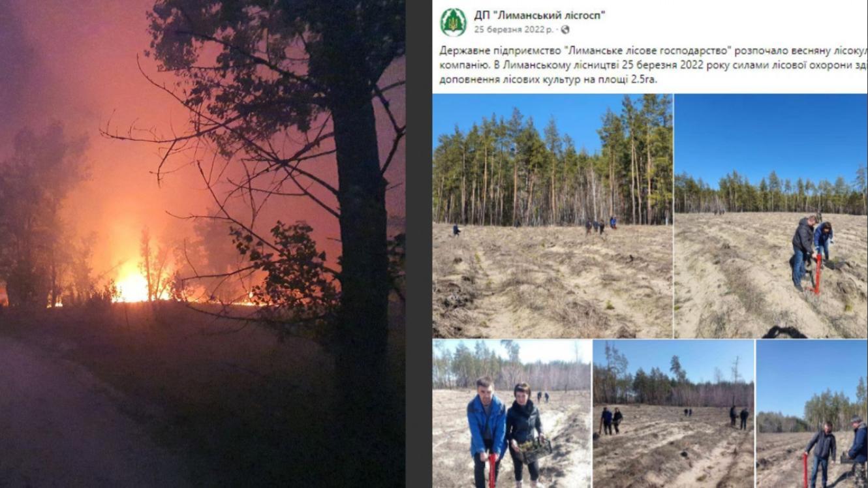Click the seedling crate carried by the woman
The height and width of the screenshot is (488, 868).
pyautogui.click(x=535, y=450)
